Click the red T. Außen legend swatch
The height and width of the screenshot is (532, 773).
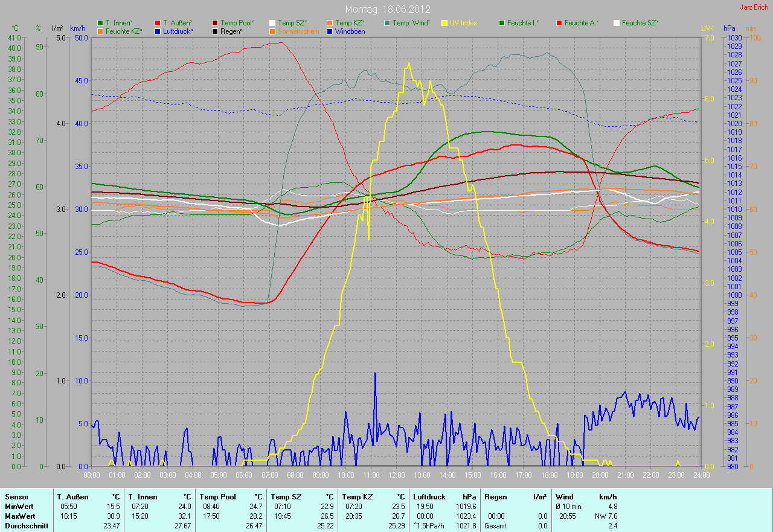pyautogui.click(x=158, y=23)
